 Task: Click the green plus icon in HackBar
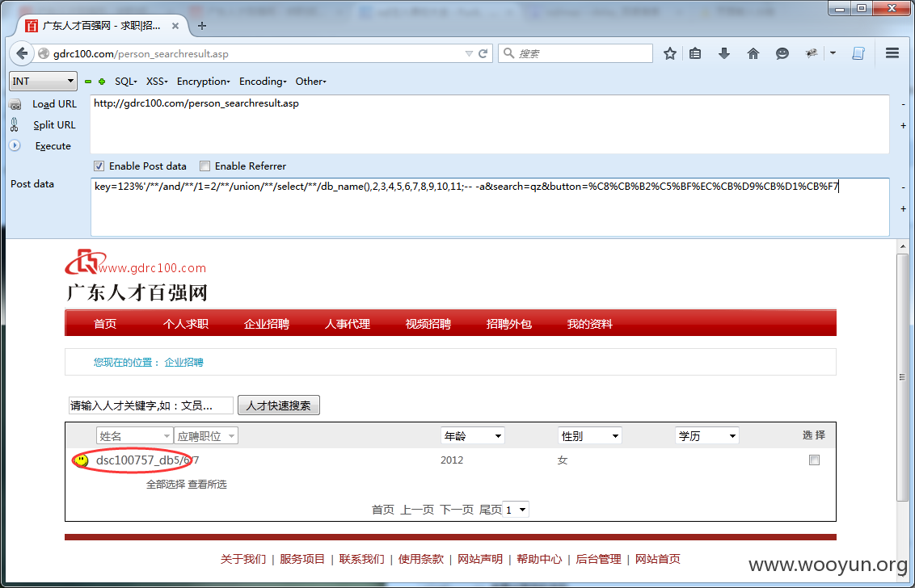click(102, 82)
